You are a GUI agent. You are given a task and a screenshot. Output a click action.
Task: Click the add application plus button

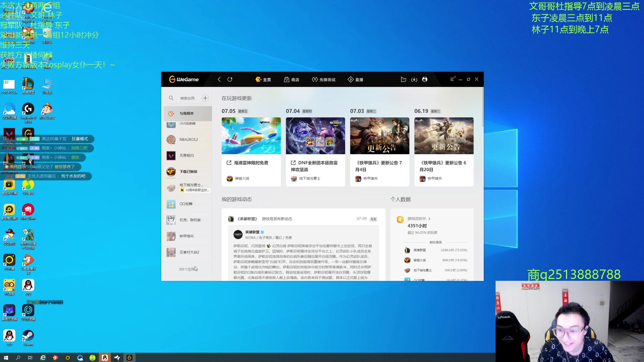coord(205,98)
